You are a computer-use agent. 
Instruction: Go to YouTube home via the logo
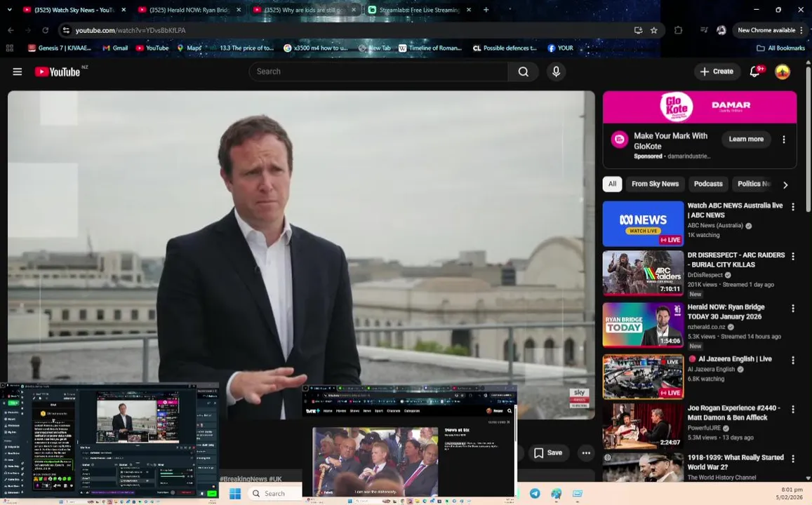point(58,72)
